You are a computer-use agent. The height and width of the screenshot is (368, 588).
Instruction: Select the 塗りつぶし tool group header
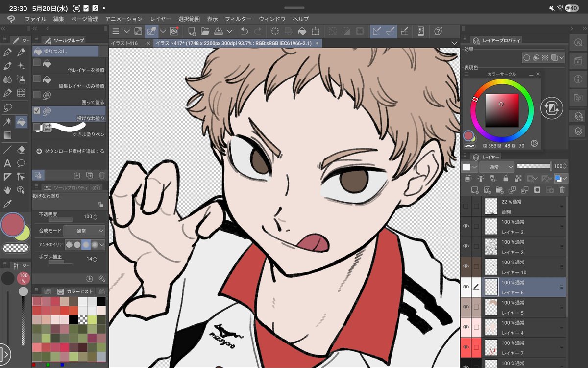tap(65, 51)
